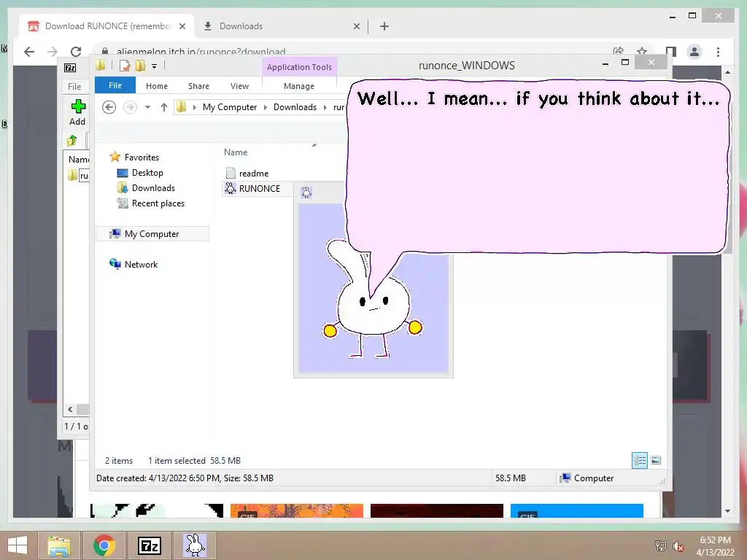Click the muted volume icon in system tray
This screenshot has width=747, height=560.
pos(678,545)
